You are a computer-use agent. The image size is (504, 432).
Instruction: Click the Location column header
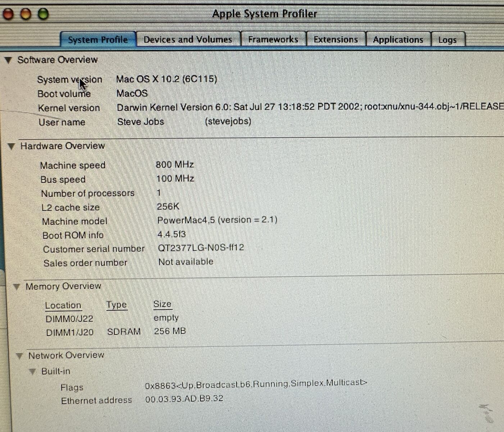click(x=63, y=305)
